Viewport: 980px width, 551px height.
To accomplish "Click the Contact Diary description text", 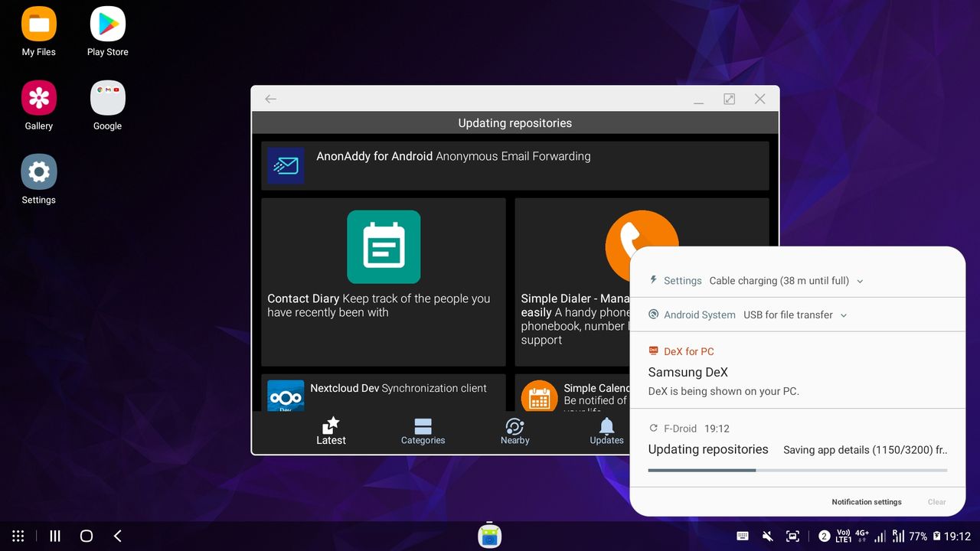I will pos(379,305).
